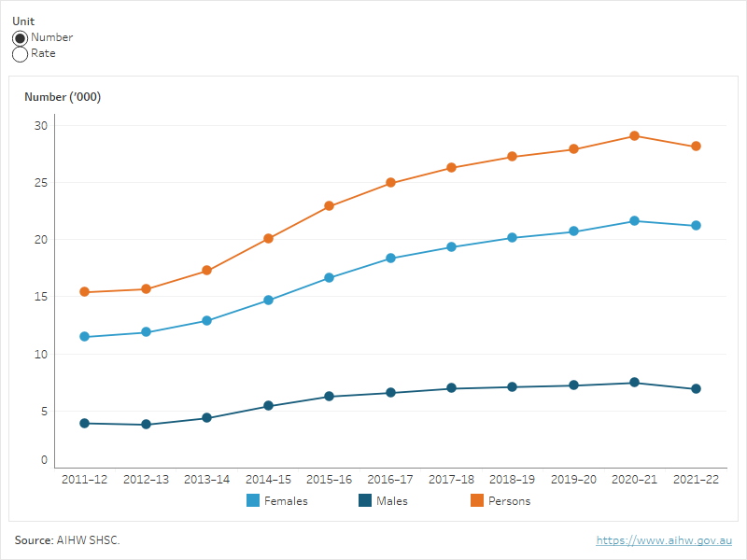Click the Females data point for 2018–19
The image size is (747, 560).
513,238
